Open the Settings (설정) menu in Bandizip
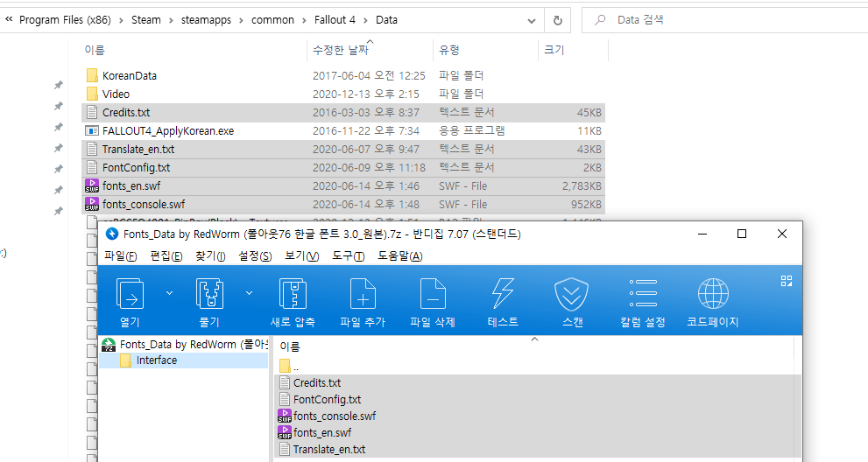868x462 pixels. pyautogui.click(x=255, y=256)
